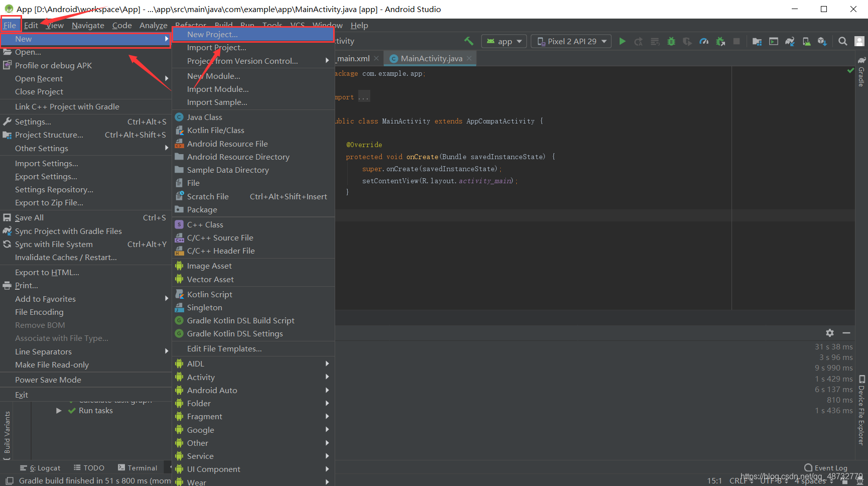Expand the Run tasks tree node
868x486 pixels.
(x=59, y=411)
